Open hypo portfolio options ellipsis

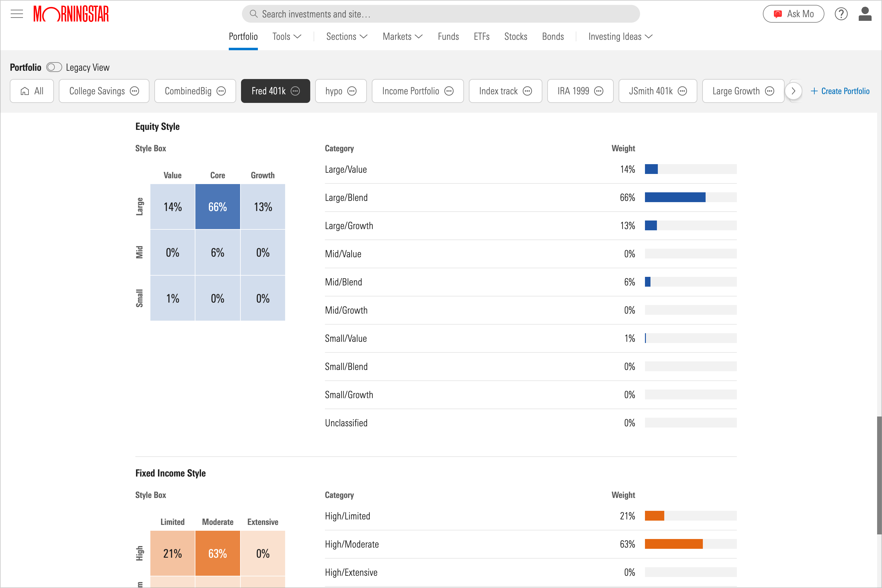pyautogui.click(x=352, y=91)
